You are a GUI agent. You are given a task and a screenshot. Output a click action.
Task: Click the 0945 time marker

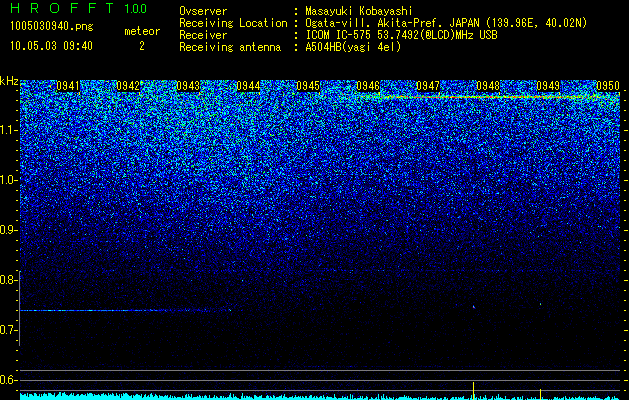pos(308,86)
